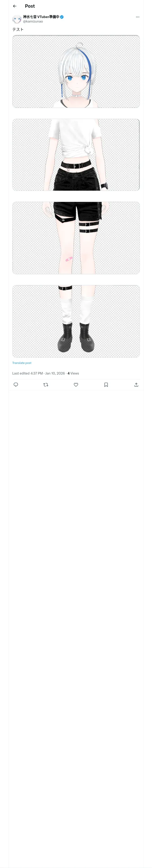Open the author's profile avatar

coord(17,19)
